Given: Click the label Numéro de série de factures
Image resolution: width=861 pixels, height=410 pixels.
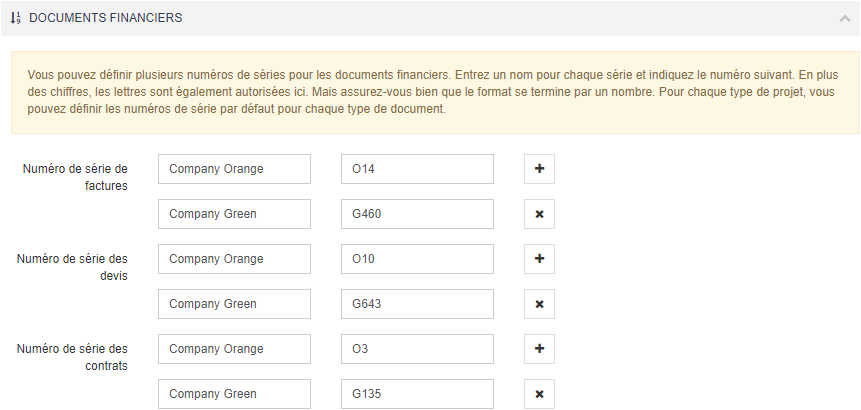Looking at the screenshot, I should click(x=75, y=177).
